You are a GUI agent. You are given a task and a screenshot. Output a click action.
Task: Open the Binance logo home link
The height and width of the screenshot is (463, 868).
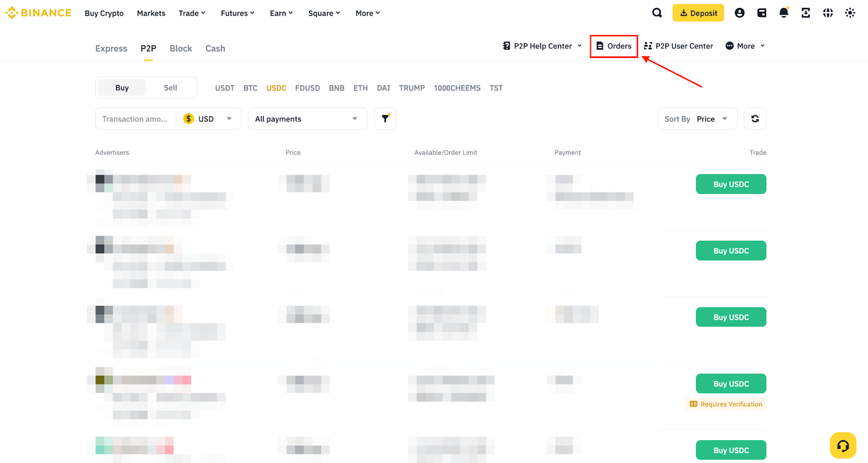(x=39, y=13)
